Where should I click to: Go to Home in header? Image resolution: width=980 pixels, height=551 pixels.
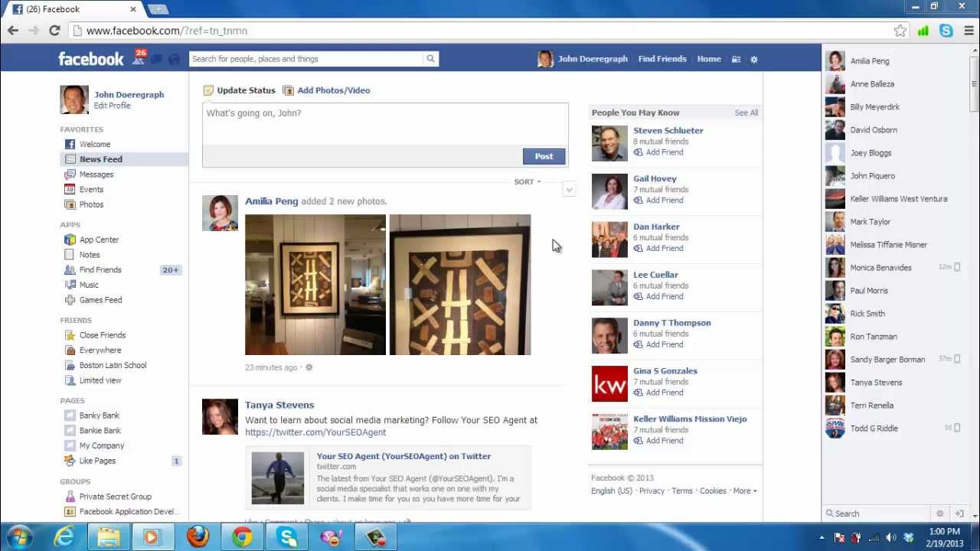pyautogui.click(x=709, y=59)
